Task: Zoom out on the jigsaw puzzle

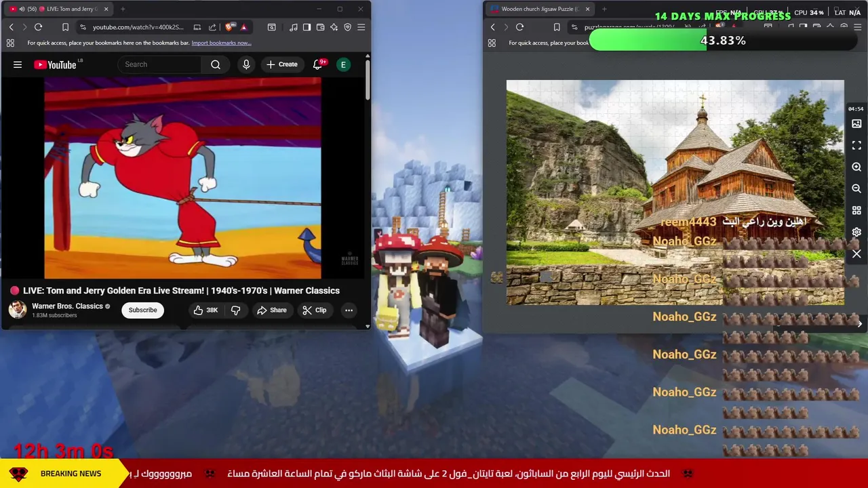Action: click(x=856, y=189)
